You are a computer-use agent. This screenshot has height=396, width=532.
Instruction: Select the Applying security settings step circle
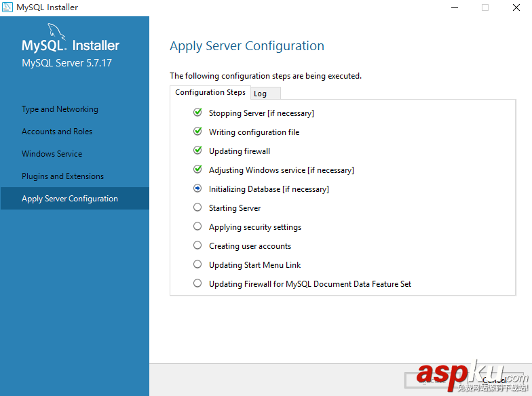(197, 226)
